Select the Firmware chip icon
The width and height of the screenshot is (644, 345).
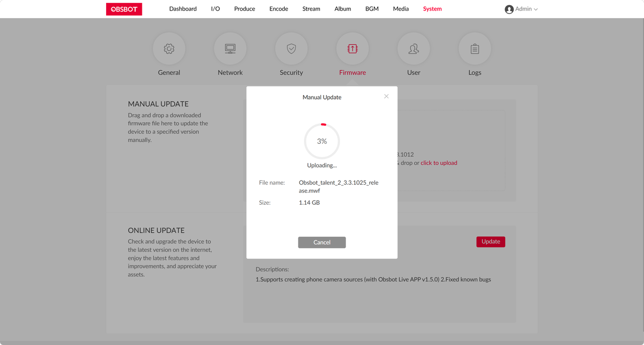(353, 49)
